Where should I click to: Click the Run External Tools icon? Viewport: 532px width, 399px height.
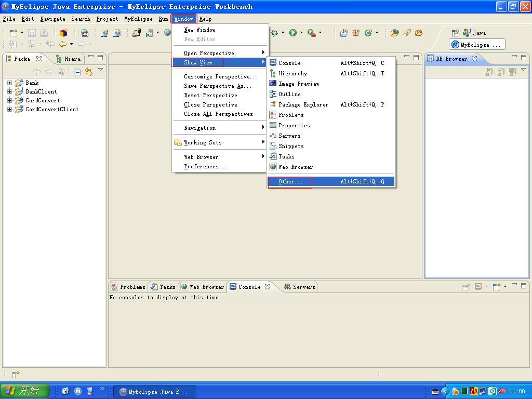click(312, 33)
